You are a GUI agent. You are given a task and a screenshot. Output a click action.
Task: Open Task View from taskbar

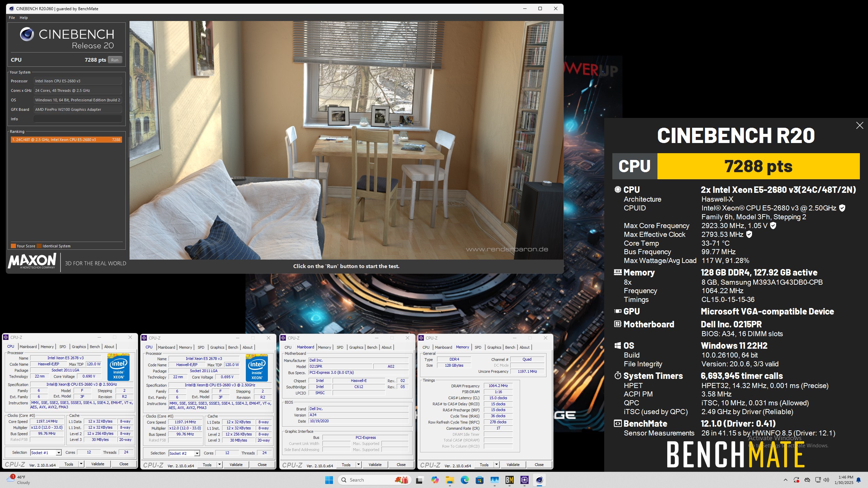pyautogui.click(x=419, y=480)
